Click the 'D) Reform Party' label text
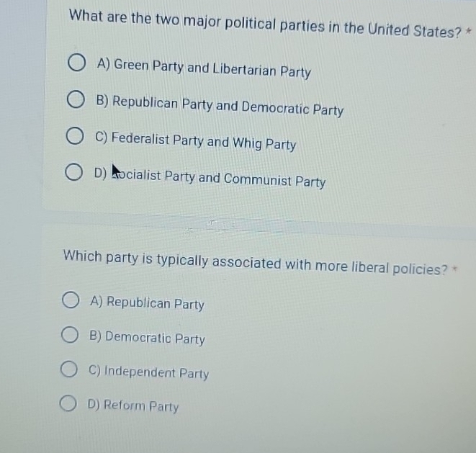Screen dimensions: 476x453 [x=133, y=406]
